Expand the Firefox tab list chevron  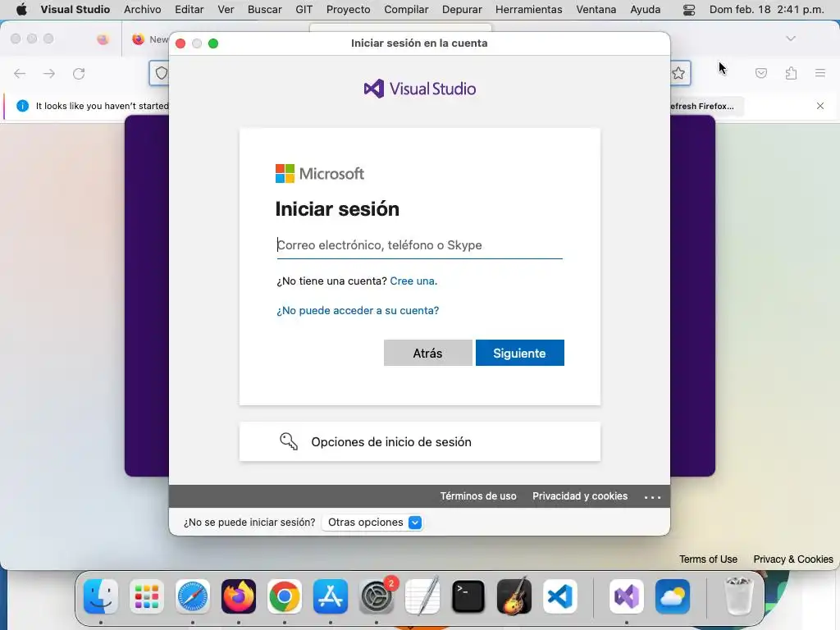click(791, 39)
